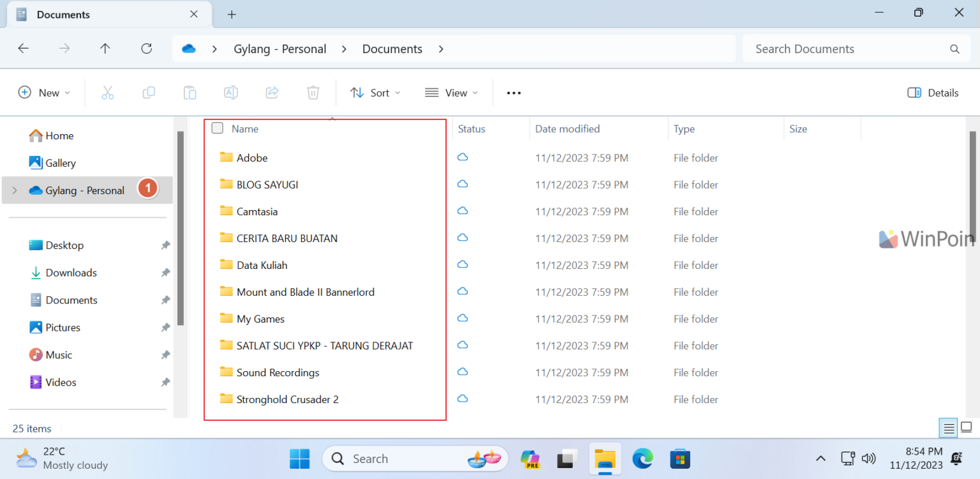
Task: Open the View dropdown
Action: [x=451, y=92]
